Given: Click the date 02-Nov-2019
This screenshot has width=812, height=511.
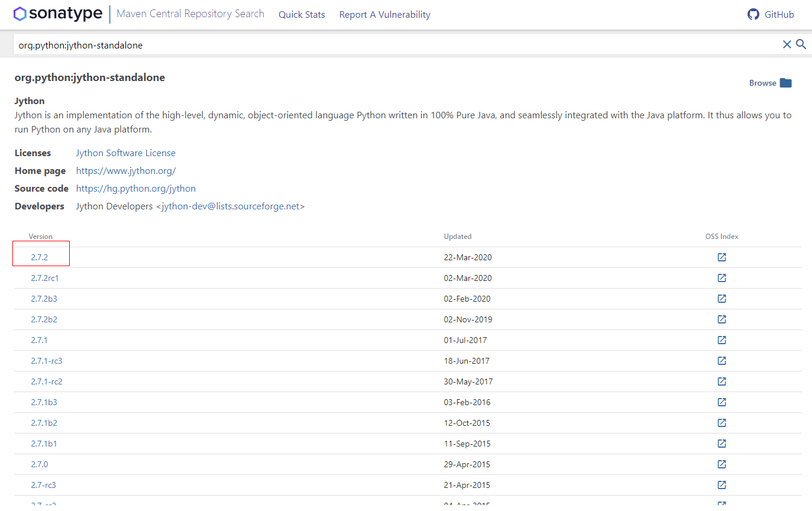Looking at the screenshot, I should pos(468,319).
